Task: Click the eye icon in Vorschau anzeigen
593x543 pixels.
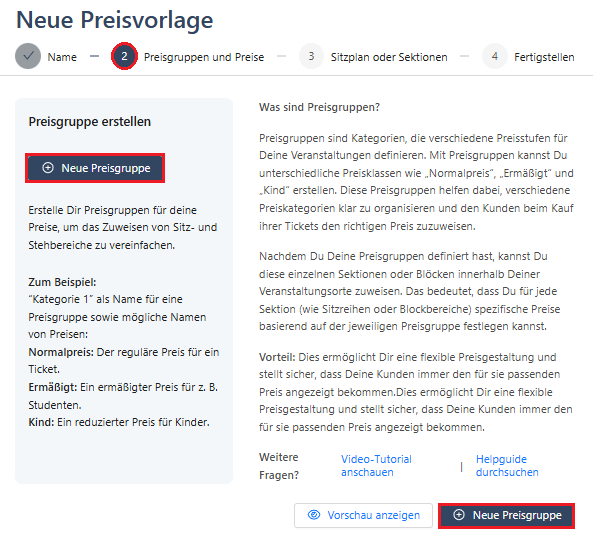Action: (x=314, y=515)
